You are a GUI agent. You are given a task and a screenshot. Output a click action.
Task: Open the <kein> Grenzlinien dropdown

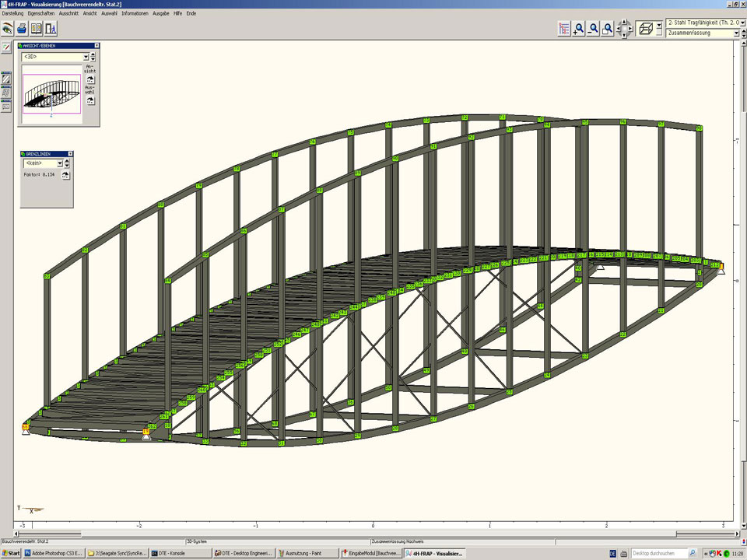pos(58,164)
